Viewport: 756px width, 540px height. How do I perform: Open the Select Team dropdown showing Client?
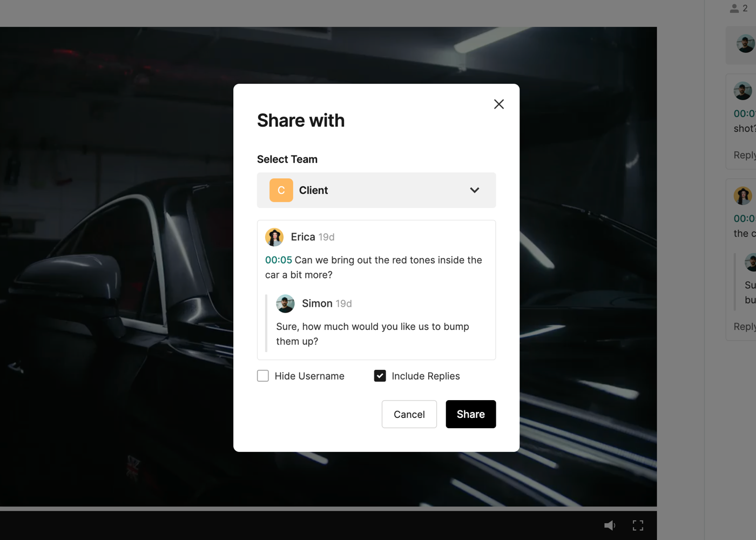point(376,190)
